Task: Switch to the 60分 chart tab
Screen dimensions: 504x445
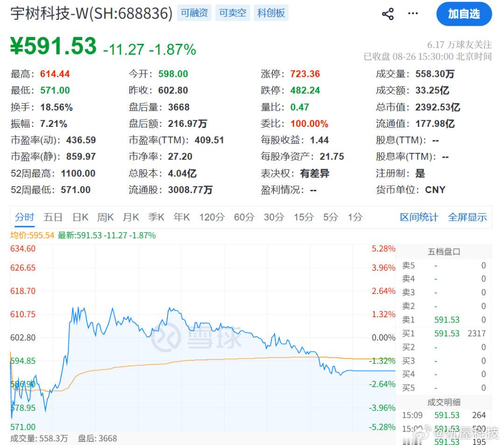Action: 244,217
